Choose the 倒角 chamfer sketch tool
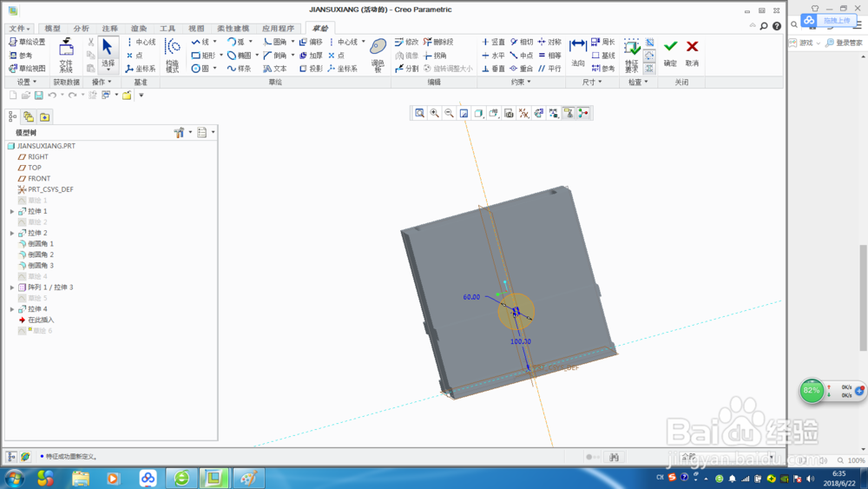This screenshot has height=489, width=868. pos(275,56)
